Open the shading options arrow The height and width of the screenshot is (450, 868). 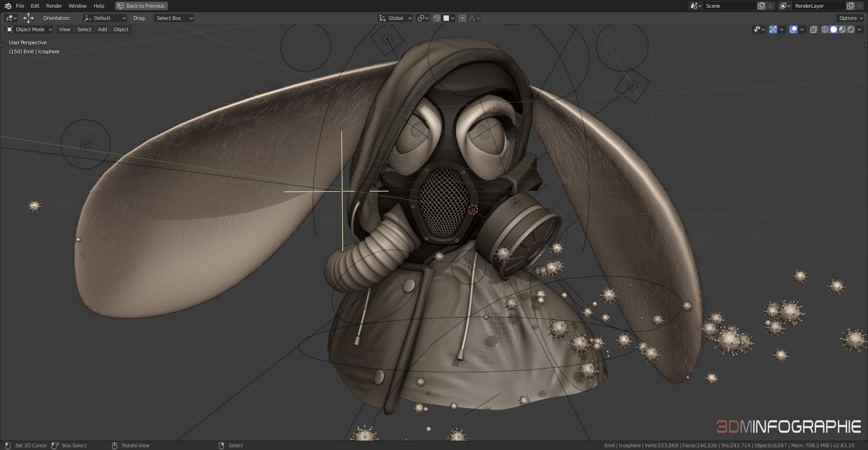[x=859, y=29]
